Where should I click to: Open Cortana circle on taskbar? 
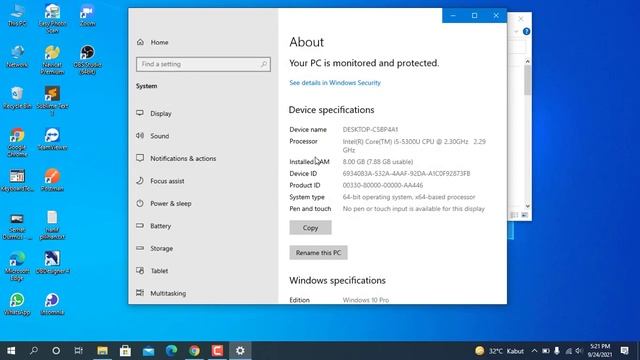coord(56,351)
